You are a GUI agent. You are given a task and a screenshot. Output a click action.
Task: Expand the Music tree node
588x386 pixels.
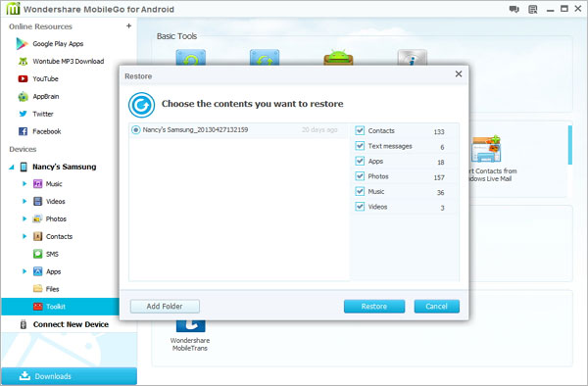[24, 183]
